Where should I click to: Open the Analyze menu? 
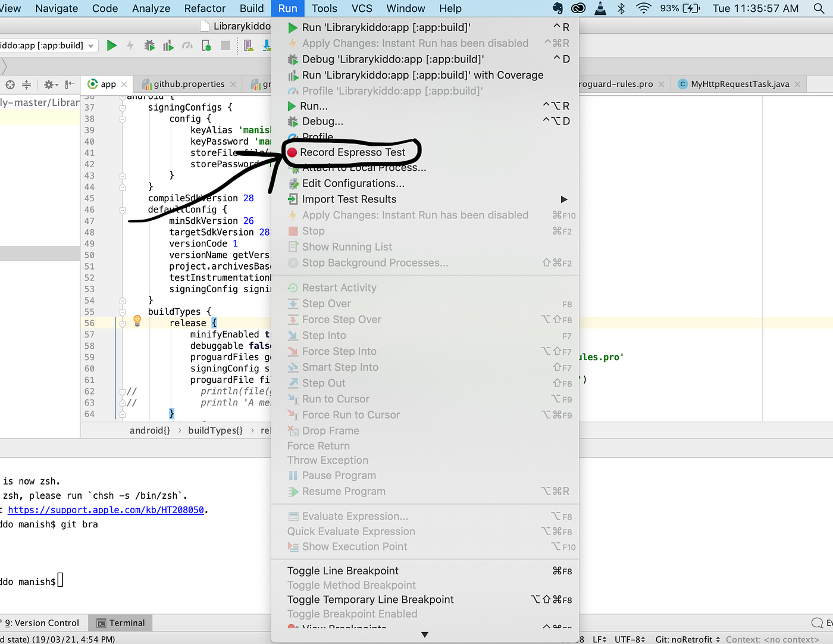[x=151, y=8]
